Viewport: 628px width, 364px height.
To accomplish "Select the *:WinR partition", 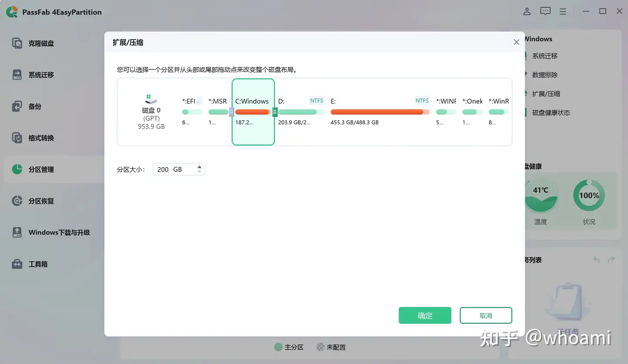I will click(x=498, y=112).
